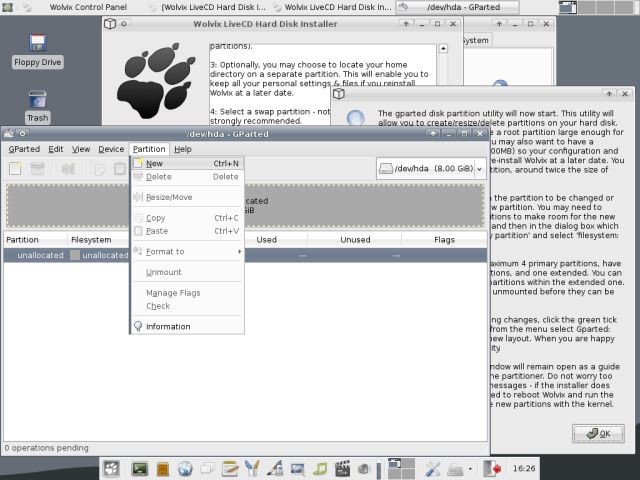Launch terminal from the bottom panel
The height and width of the screenshot is (480, 640).
tap(140, 468)
